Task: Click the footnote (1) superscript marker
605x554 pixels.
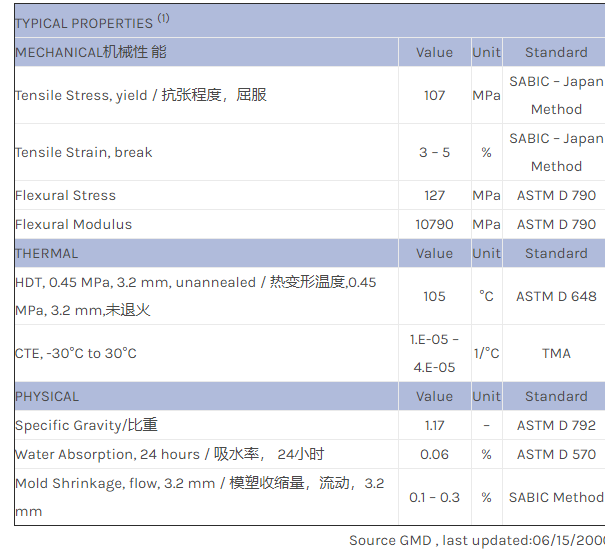Action: coord(163,18)
